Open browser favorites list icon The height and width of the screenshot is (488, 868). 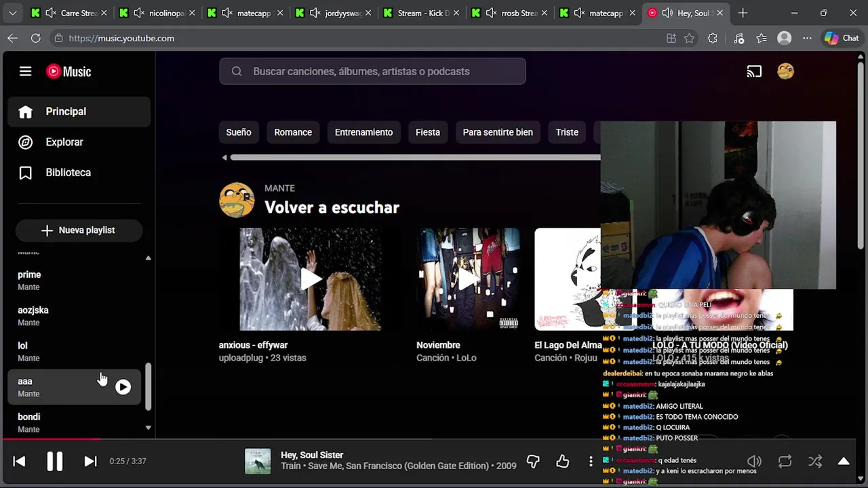762,38
